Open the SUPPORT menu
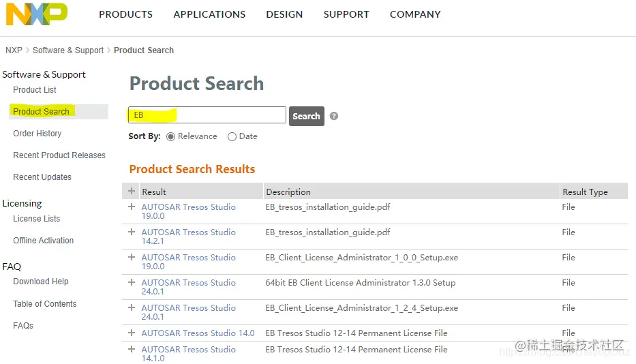The width and height of the screenshot is (636, 364). [346, 14]
